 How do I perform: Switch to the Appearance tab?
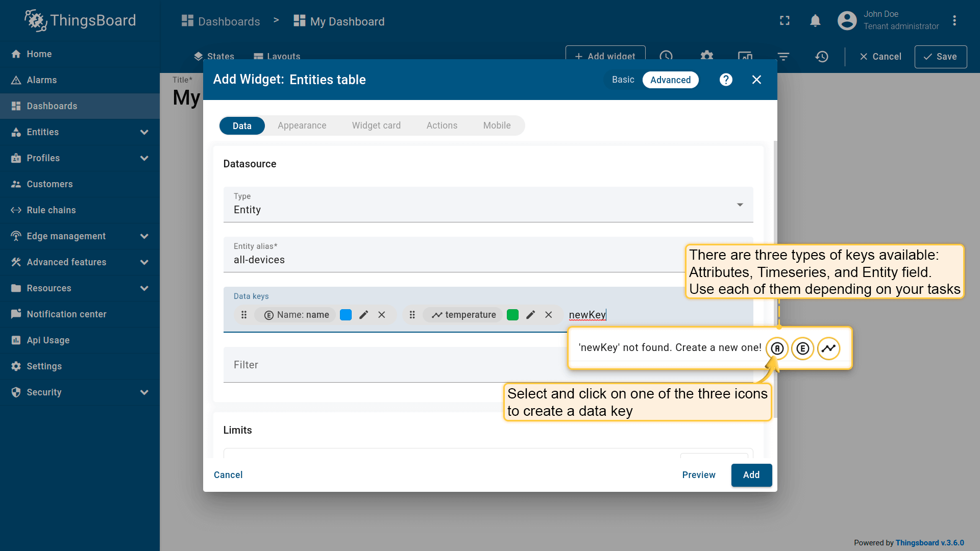(x=302, y=126)
